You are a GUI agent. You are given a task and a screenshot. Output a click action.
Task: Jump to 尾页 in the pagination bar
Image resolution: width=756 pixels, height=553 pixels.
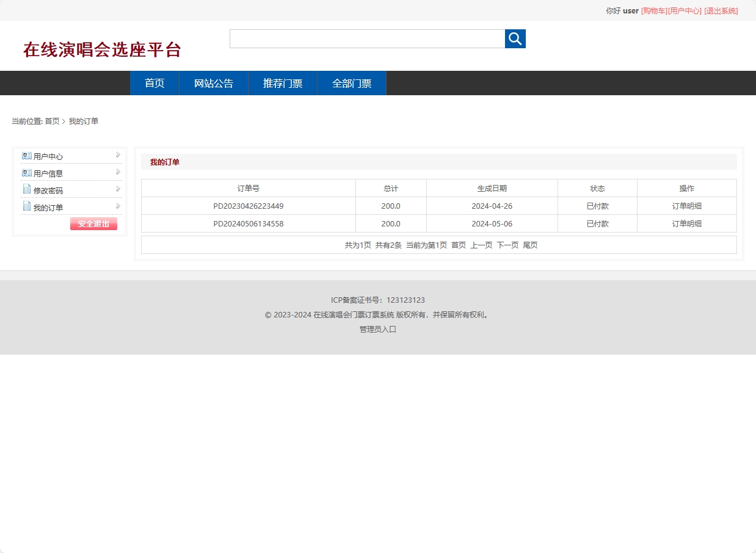530,245
